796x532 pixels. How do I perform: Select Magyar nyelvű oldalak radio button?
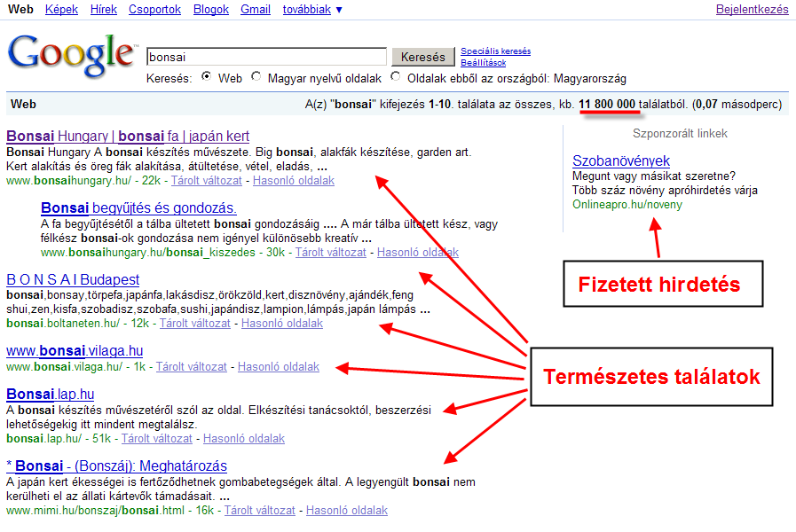pos(256,76)
